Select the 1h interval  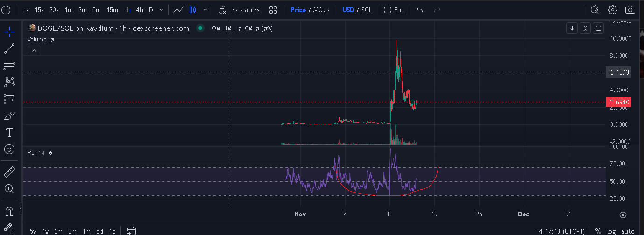tap(127, 9)
